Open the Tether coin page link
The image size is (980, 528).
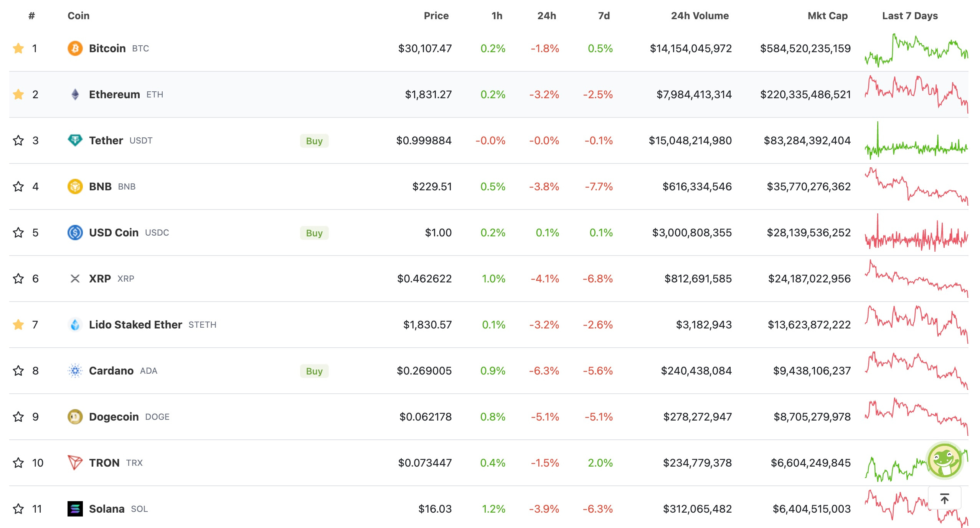106,140
